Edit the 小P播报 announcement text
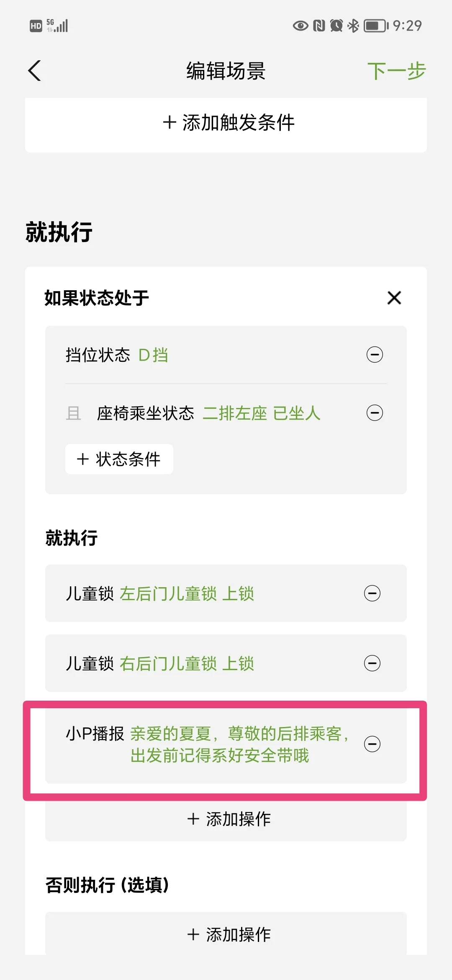 pyautogui.click(x=239, y=745)
